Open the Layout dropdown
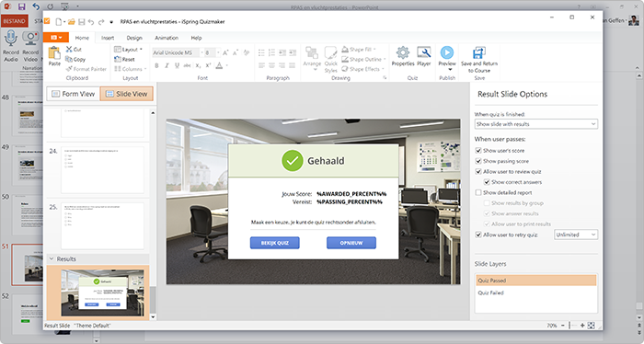Screen dimensions: 644x344 (128, 50)
